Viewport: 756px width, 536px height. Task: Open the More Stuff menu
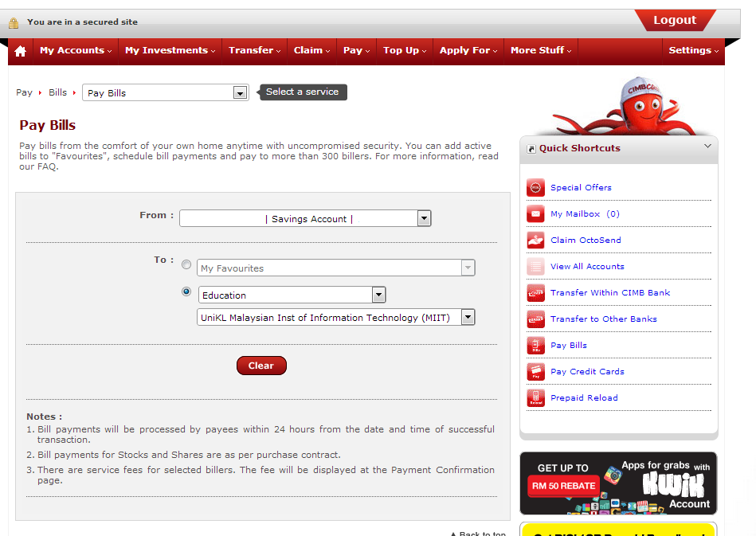(x=541, y=51)
